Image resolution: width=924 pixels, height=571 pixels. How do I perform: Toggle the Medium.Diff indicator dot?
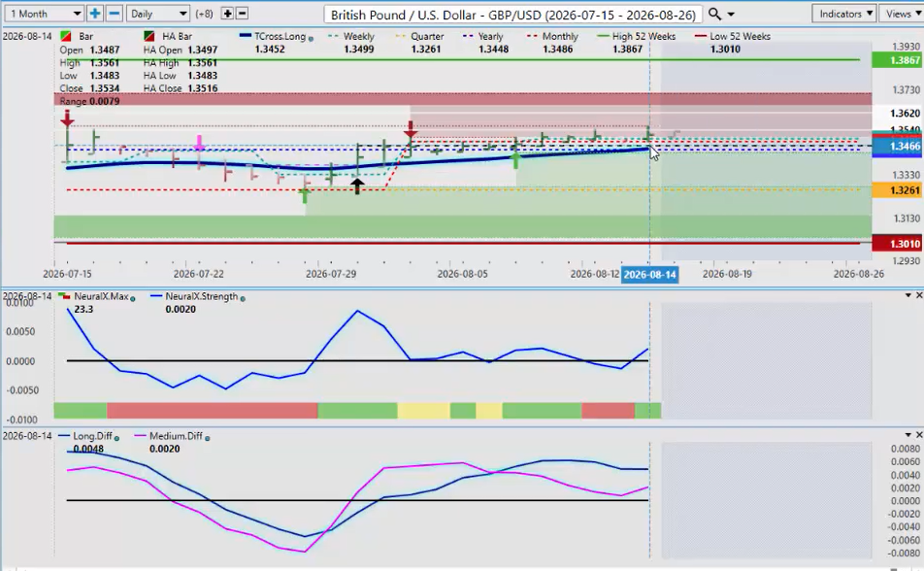pos(207,438)
